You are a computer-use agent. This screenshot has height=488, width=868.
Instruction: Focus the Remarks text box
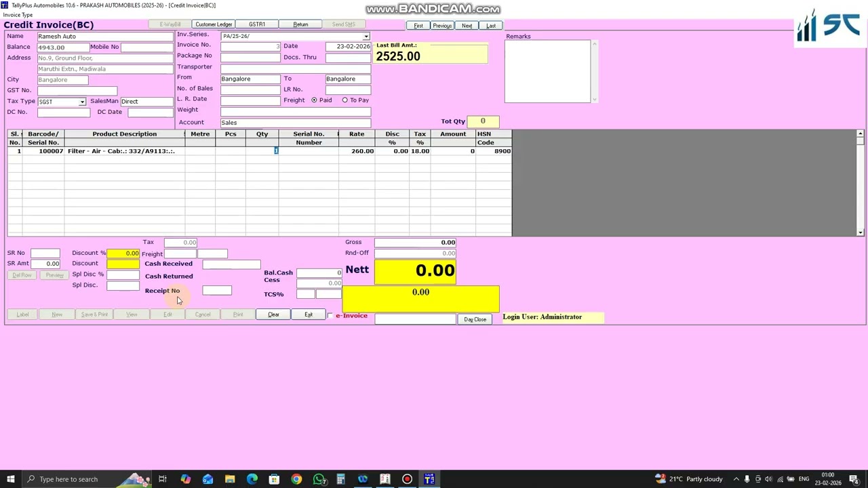pos(548,72)
